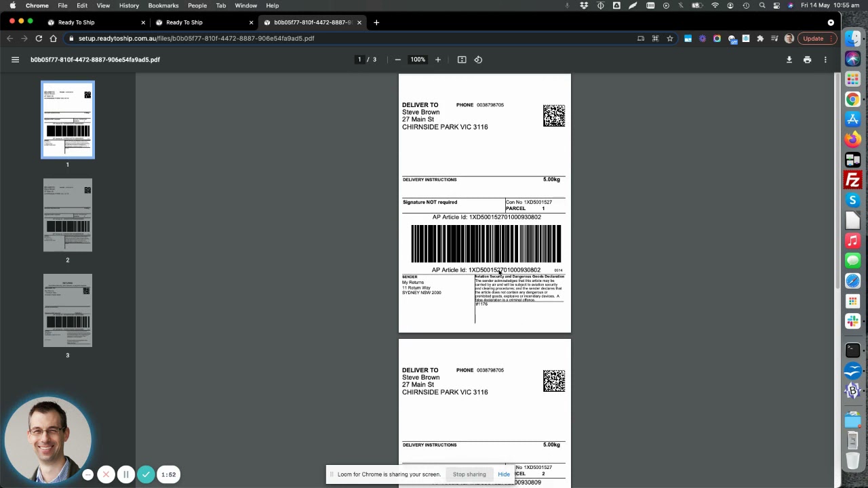Click Stop sharing button
This screenshot has height=488, width=868.
pos(469,474)
